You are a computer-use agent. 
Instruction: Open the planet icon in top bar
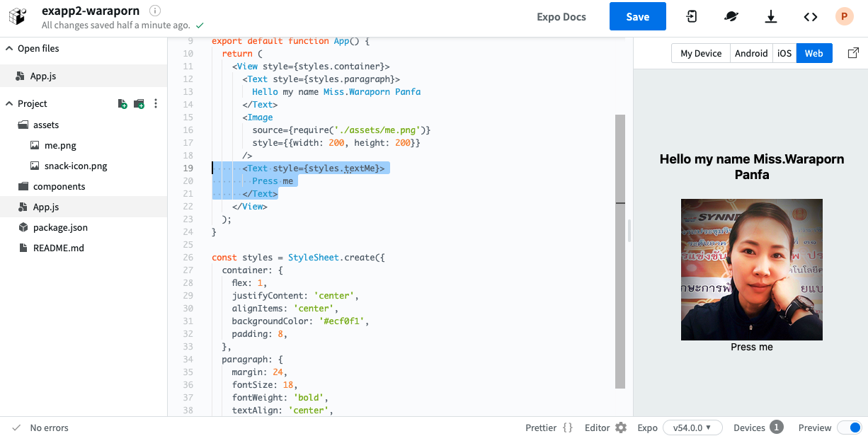731,17
